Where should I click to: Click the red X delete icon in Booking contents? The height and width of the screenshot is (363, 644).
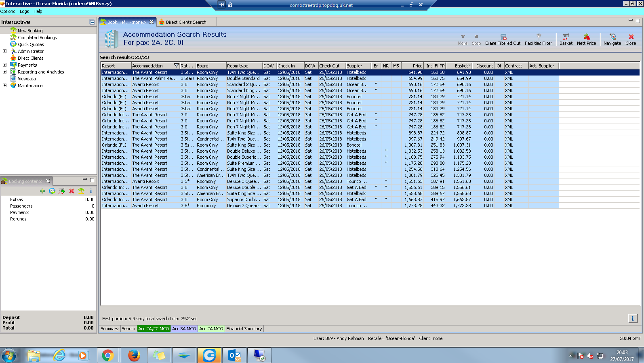tap(72, 191)
